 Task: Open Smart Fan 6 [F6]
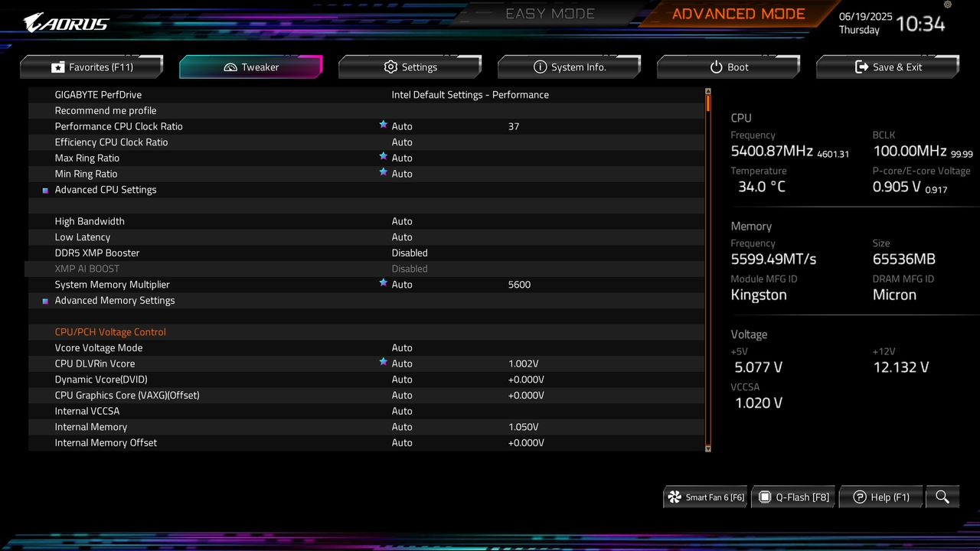coord(706,497)
